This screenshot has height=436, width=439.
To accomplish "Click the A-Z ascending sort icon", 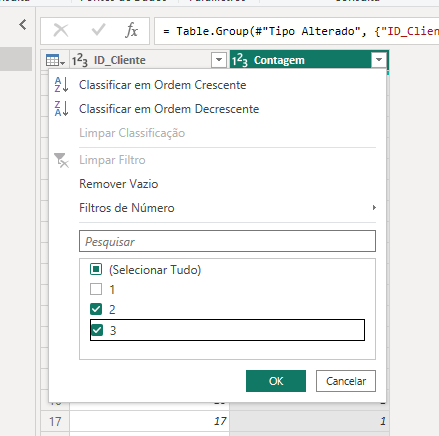I will click(62, 85).
